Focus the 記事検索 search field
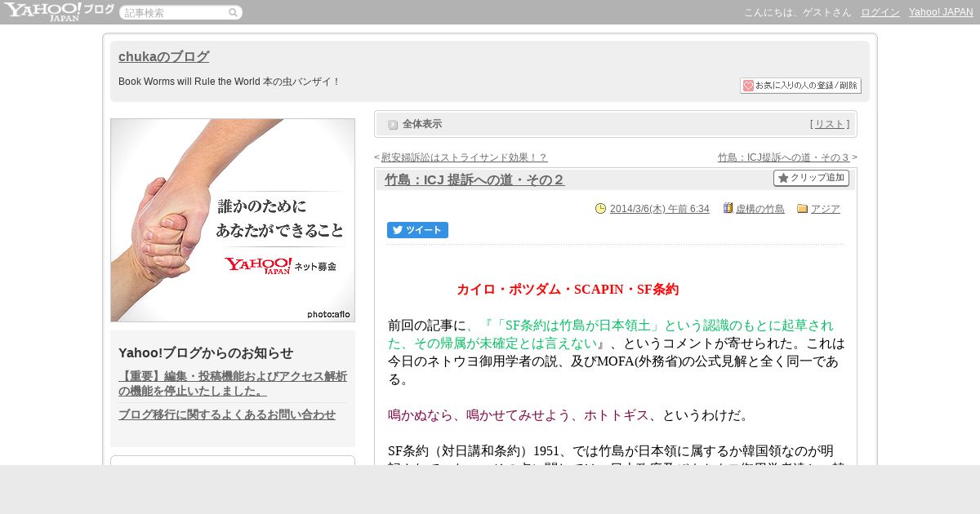 click(175, 13)
